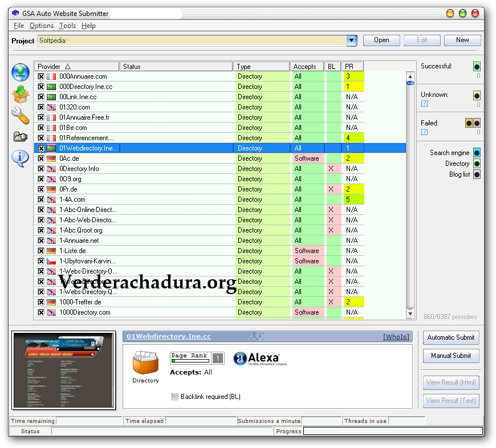Image resolution: width=496 pixels, height=448 pixels.
Task: Open the Help menu
Action: click(x=88, y=26)
